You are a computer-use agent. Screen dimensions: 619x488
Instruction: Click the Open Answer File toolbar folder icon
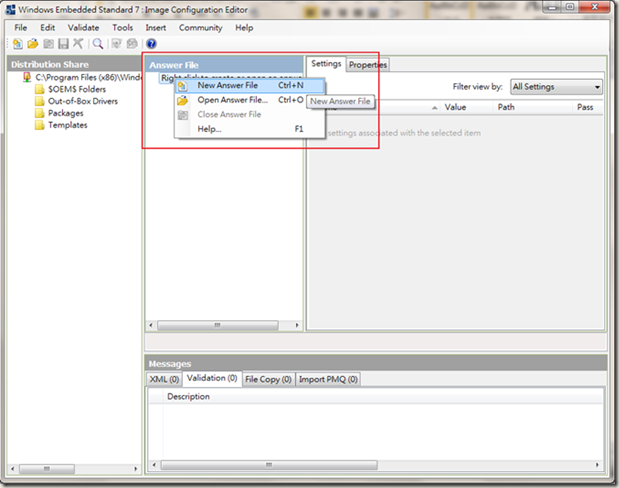click(x=33, y=44)
